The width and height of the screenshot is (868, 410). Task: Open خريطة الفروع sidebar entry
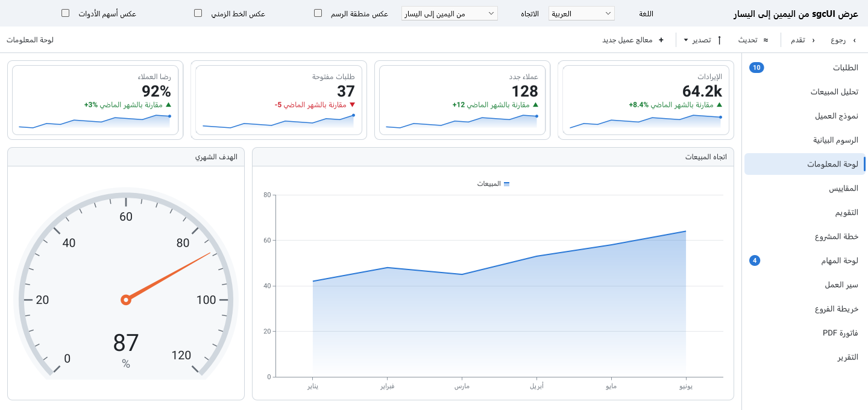(804, 309)
